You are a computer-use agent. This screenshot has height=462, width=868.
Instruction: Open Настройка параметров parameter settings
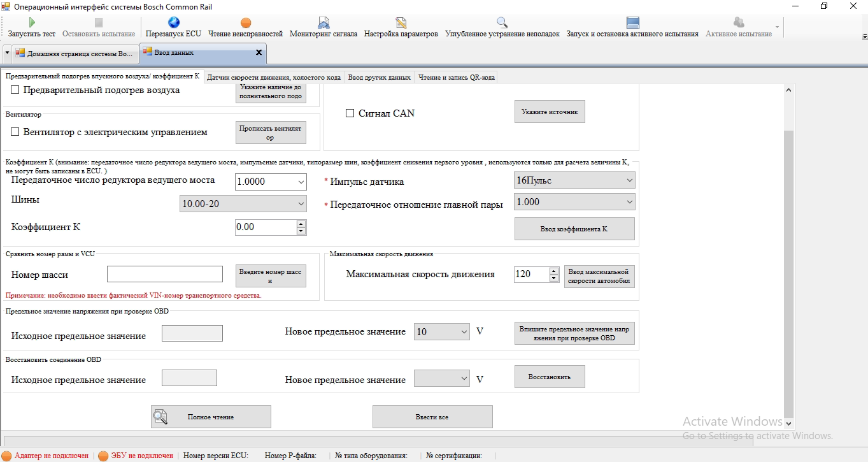[401, 27]
